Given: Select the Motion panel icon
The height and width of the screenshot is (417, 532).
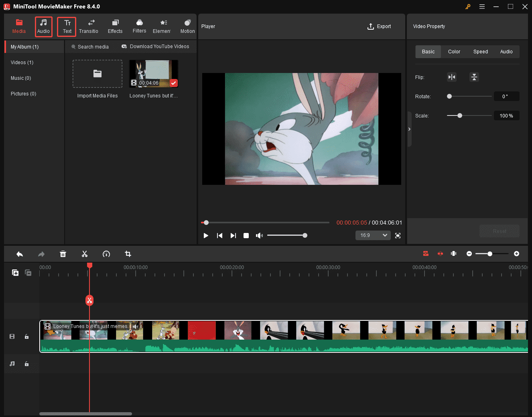Looking at the screenshot, I should [x=187, y=26].
